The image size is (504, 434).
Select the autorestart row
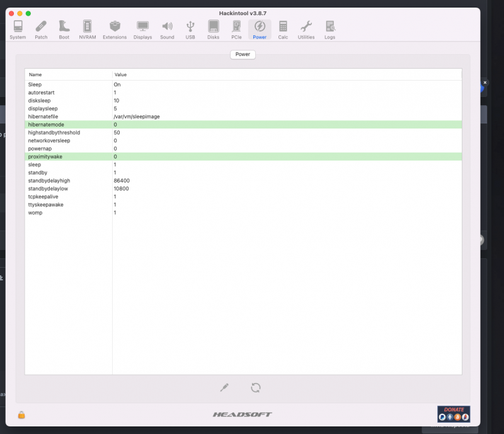pyautogui.click(x=243, y=93)
